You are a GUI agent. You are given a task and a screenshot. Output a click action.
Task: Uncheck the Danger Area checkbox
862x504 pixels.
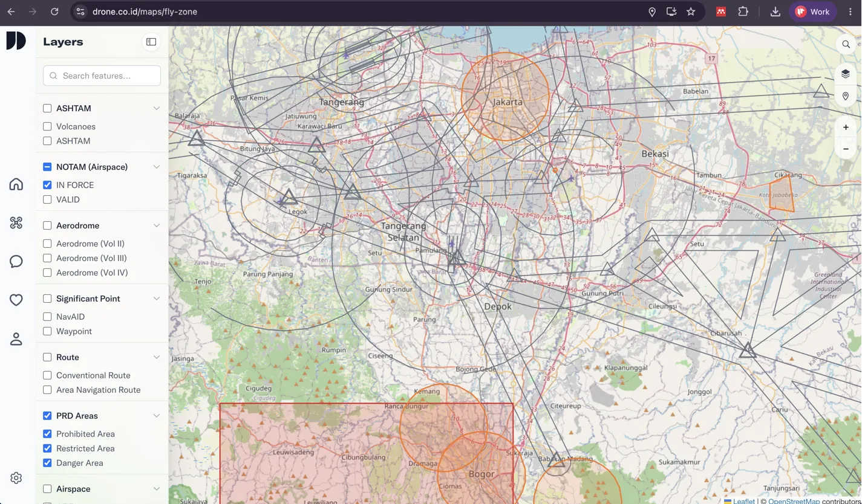(47, 463)
